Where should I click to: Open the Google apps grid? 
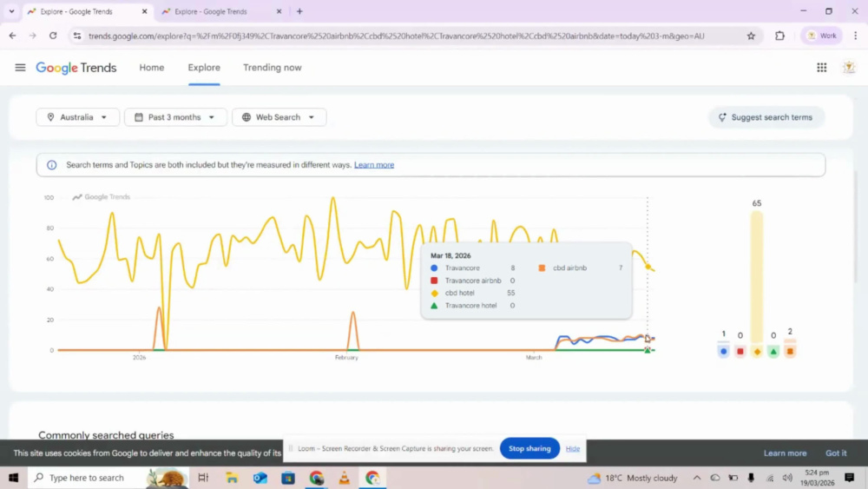(821, 68)
